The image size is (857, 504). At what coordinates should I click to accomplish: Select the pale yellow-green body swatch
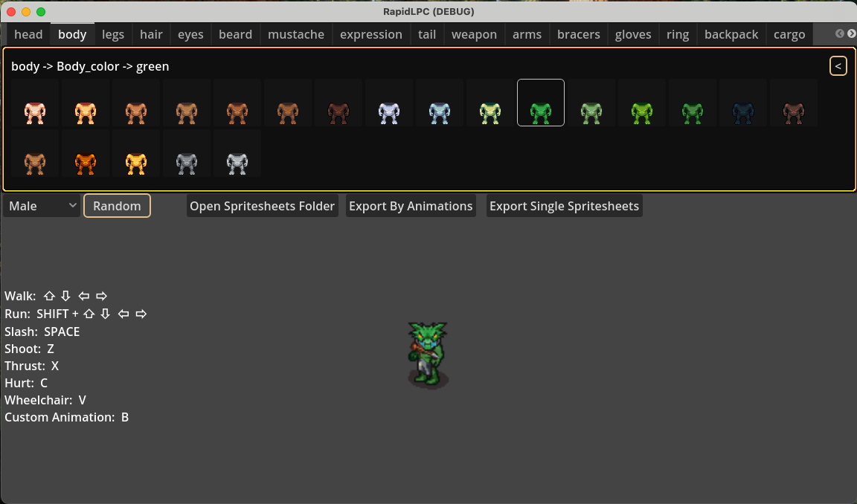pyautogui.click(x=490, y=103)
